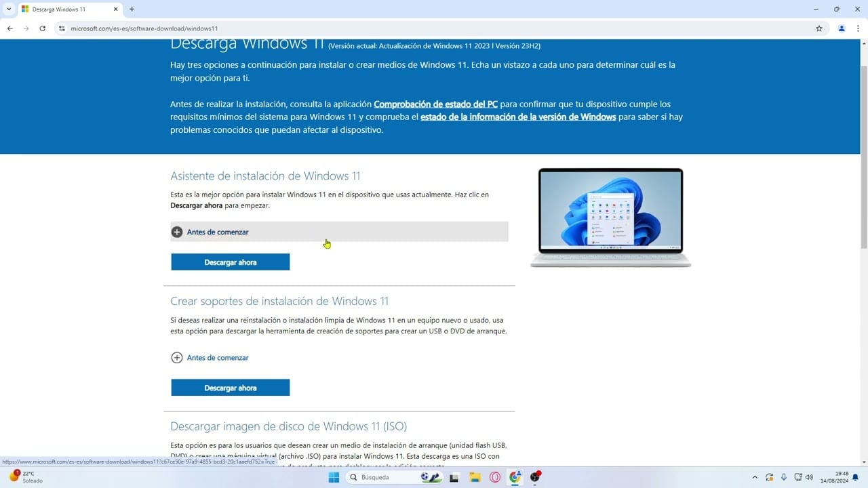Click Descargar ahora for Crear soportes de instalación
The height and width of the screenshot is (488, 868).
pyautogui.click(x=231, y=388)
